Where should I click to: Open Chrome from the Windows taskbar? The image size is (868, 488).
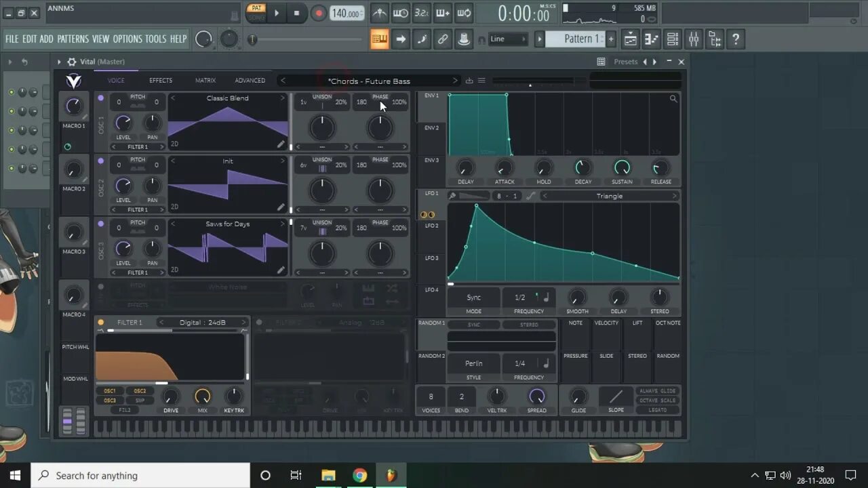pyautogui.click(x=359, y=475)
